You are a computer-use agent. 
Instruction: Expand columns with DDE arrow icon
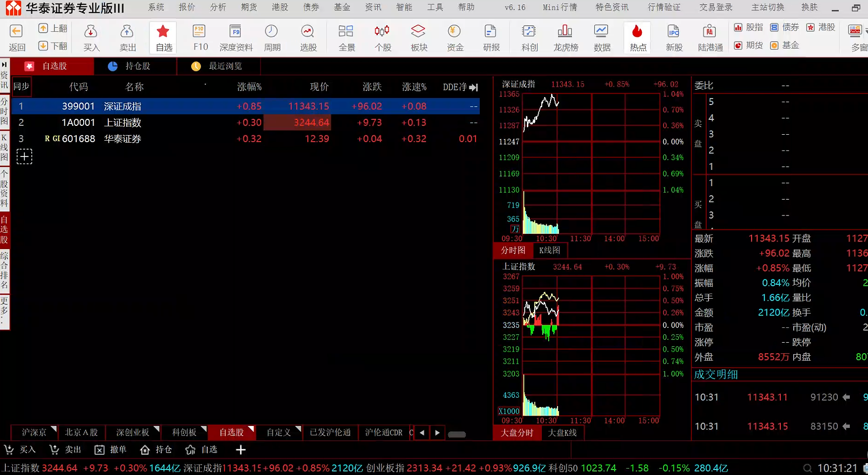pos(474,88)
